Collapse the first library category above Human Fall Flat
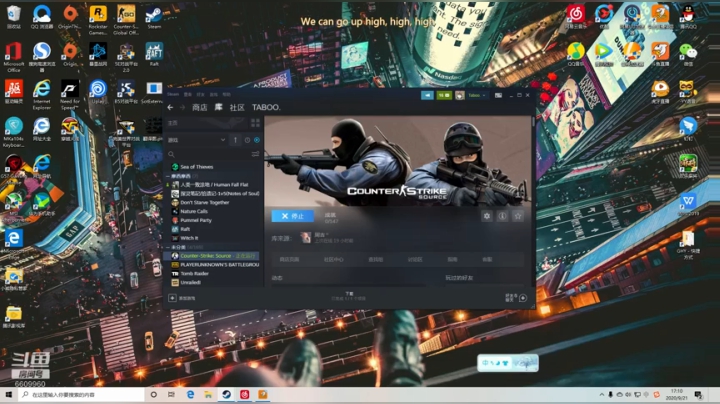 [168, 176]
